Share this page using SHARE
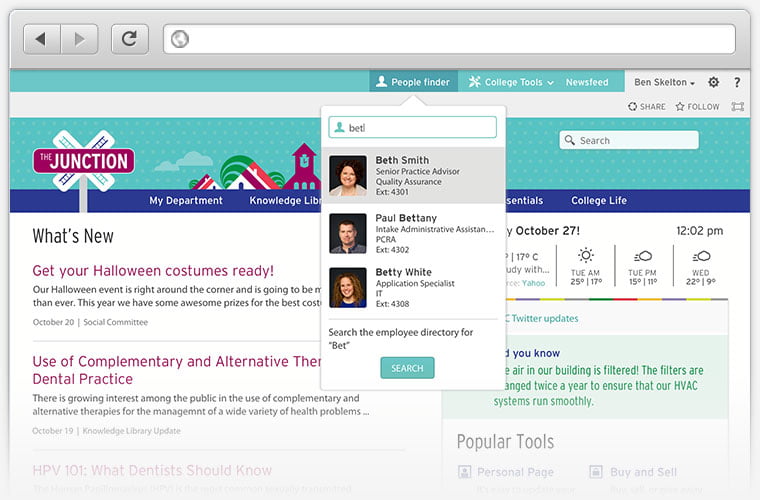This screenshot has height=500, width=760. point(647,107)
